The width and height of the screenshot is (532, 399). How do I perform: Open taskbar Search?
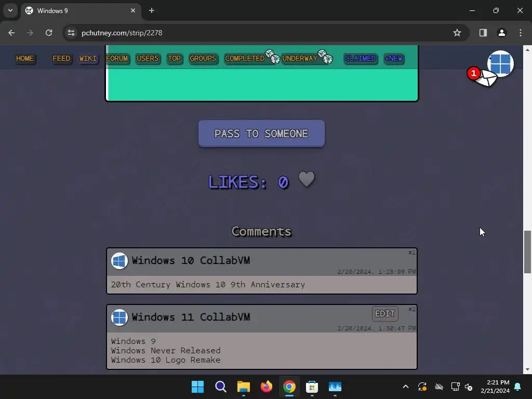pos(220,387)
